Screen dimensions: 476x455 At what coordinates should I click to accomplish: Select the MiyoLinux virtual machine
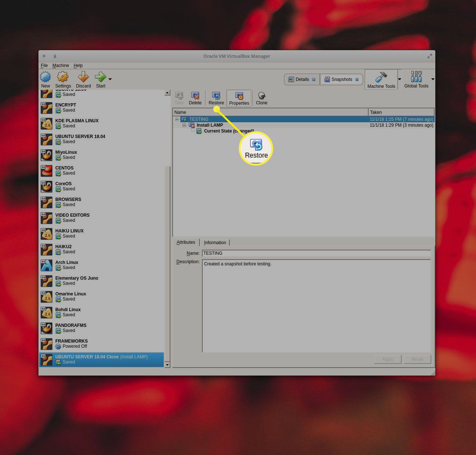pos(102,155)
